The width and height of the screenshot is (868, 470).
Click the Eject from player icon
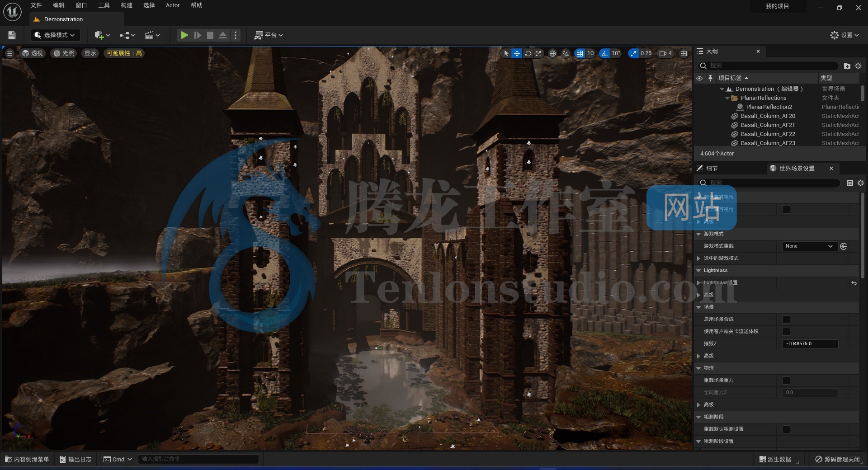point(223,35)
